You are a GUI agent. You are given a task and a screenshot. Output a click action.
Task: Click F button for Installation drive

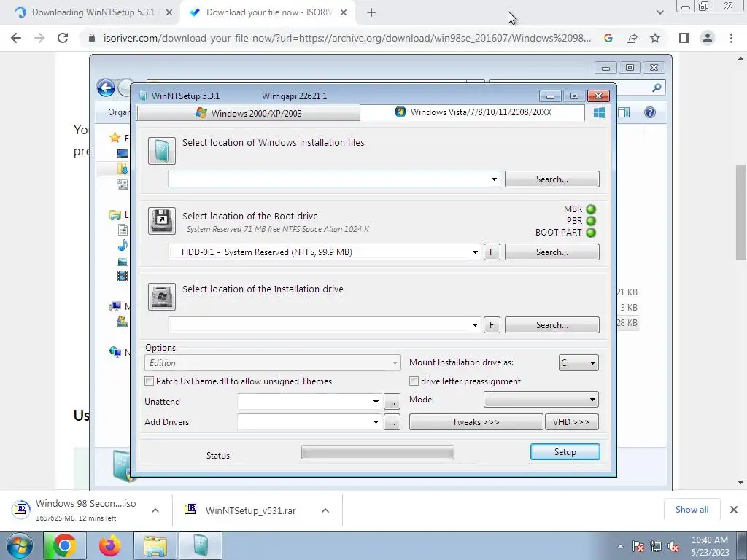click(x=492, y=324)
